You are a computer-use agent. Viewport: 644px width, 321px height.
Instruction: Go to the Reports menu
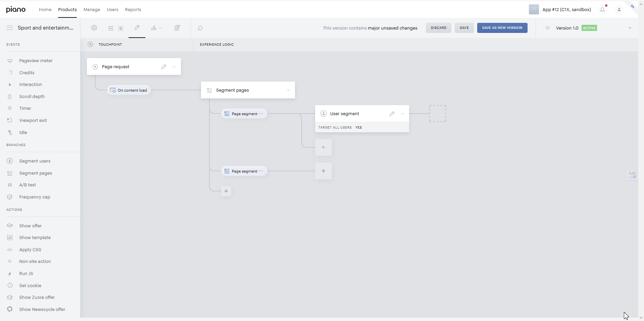click(133, 9)
